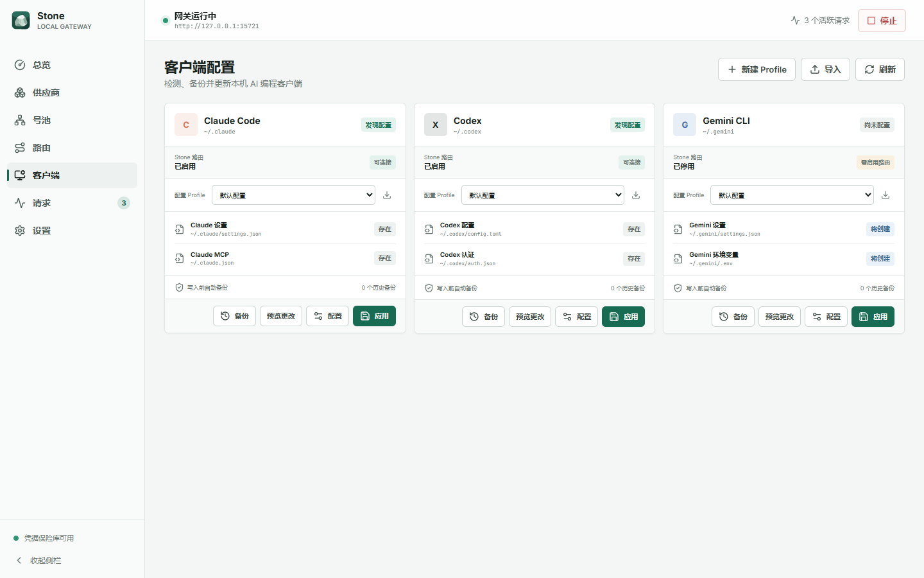The height and width of the screenshot is (578, 924).
Task: Click 预览更改 in Codex card
Action: 530,317
